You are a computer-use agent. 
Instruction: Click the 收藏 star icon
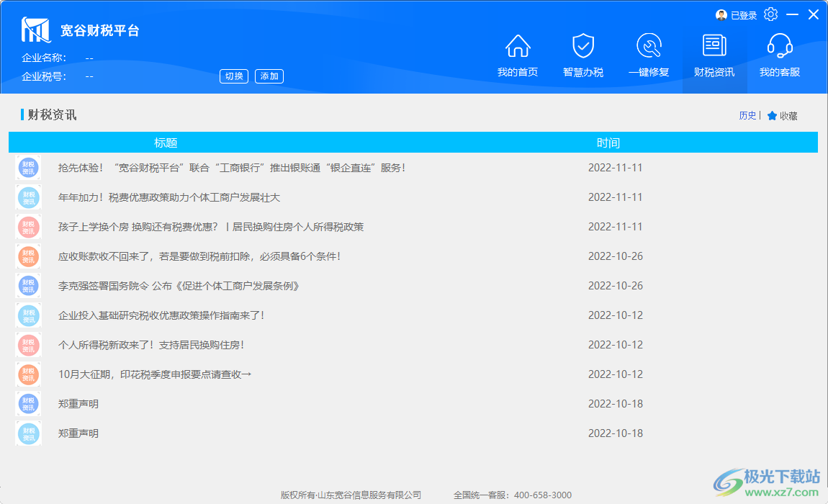click(x=772, y=116)
